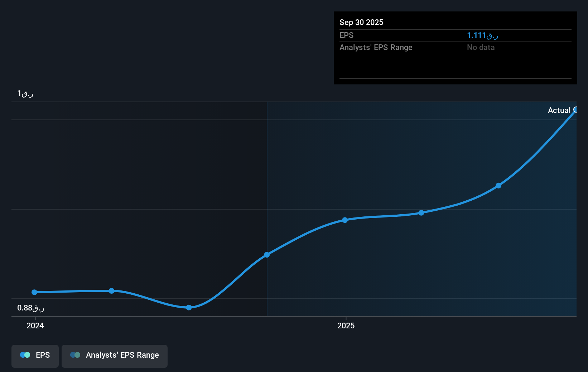This screenshot has width=588, height=372.
Task: Click the No data text in tooltip
Action: click(x=481, y=47)
